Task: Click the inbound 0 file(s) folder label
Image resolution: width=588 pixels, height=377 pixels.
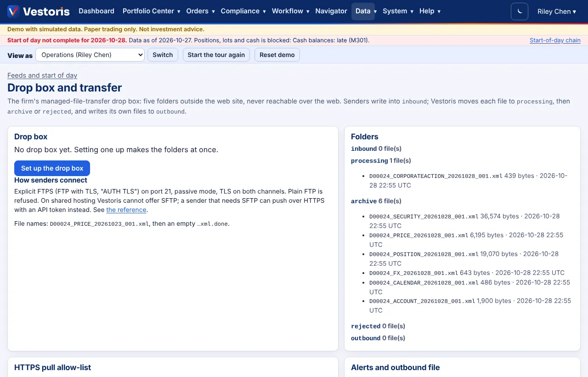Action: click(x=376, y=149)
